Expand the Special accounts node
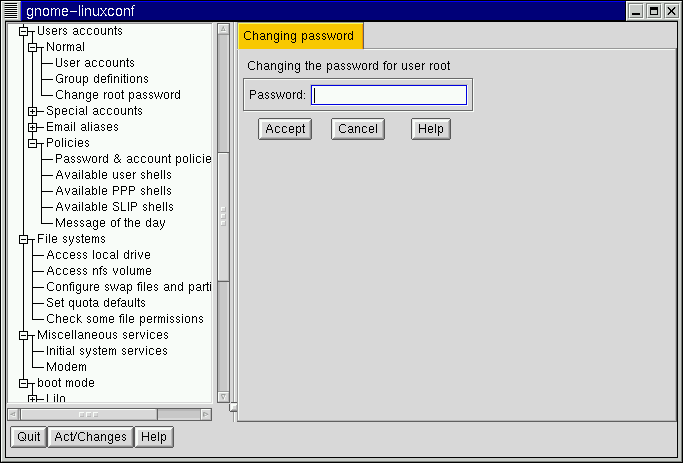 pos(32,111)
